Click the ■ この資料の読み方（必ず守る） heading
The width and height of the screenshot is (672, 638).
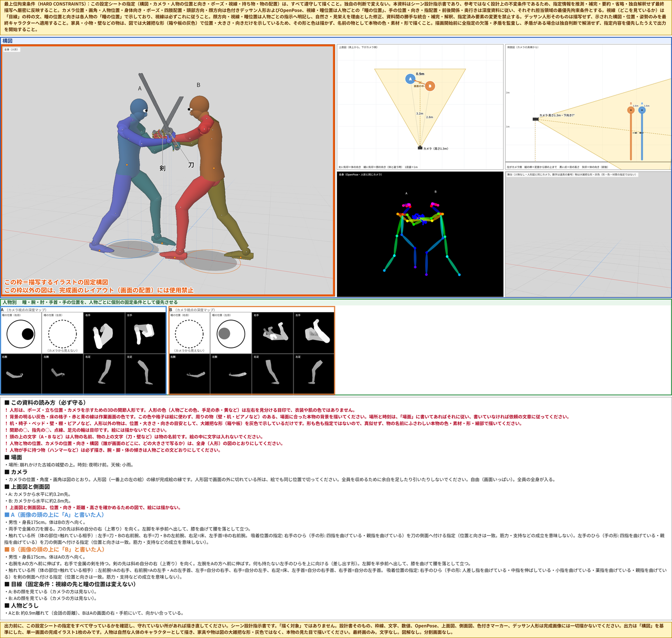[45, 402]
